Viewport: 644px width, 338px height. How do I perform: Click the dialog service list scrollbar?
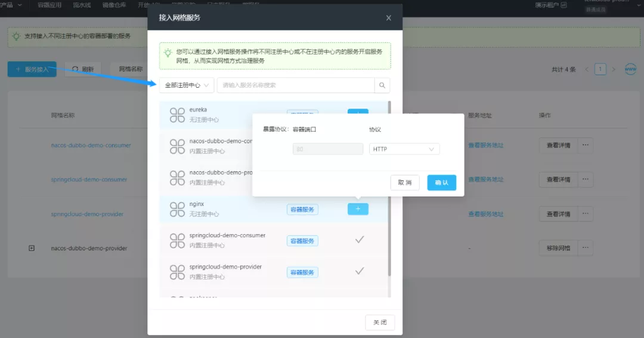pyautogui.click(x=389, y=189)
